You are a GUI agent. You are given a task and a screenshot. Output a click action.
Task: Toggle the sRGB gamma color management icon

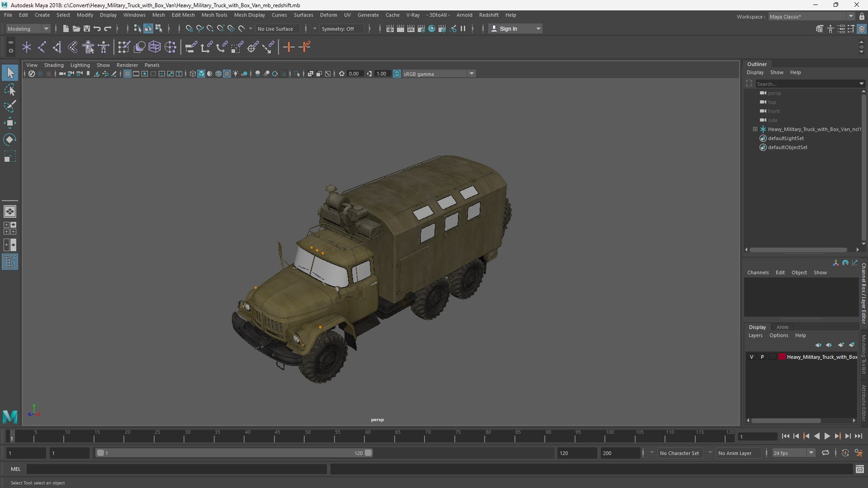[x=397, y=74]
